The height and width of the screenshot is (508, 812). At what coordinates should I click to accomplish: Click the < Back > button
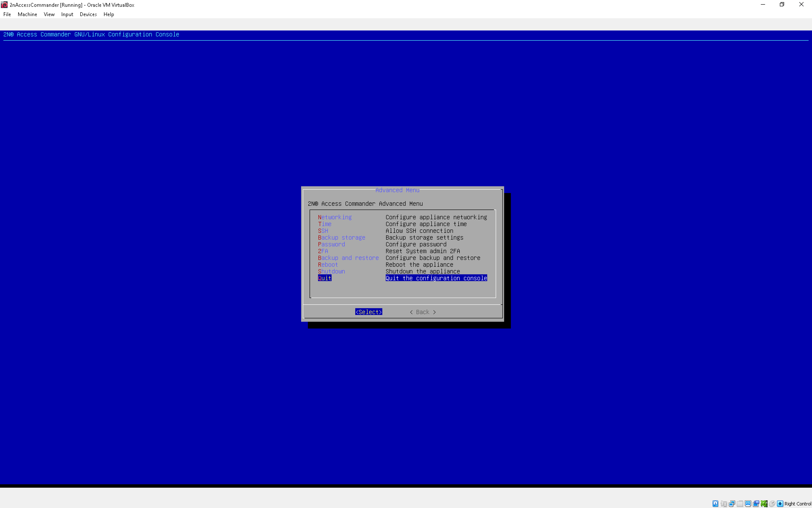tap(423, 312)
